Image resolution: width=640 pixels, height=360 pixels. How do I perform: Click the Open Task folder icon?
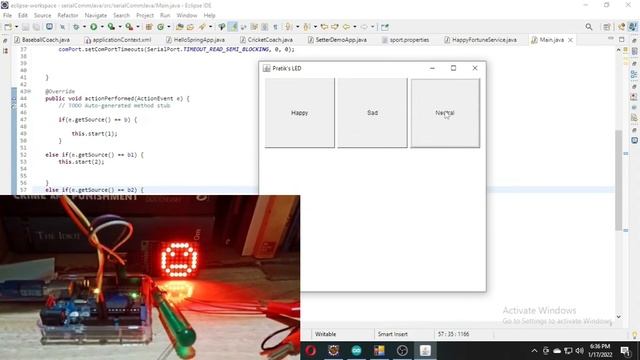pos(190,27)
